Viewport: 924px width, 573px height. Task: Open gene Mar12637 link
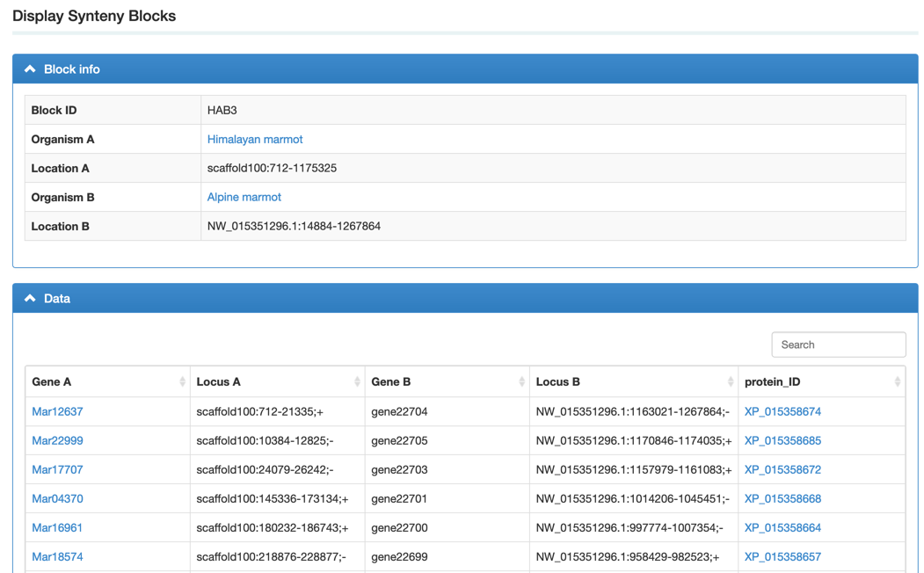(57, 411)
